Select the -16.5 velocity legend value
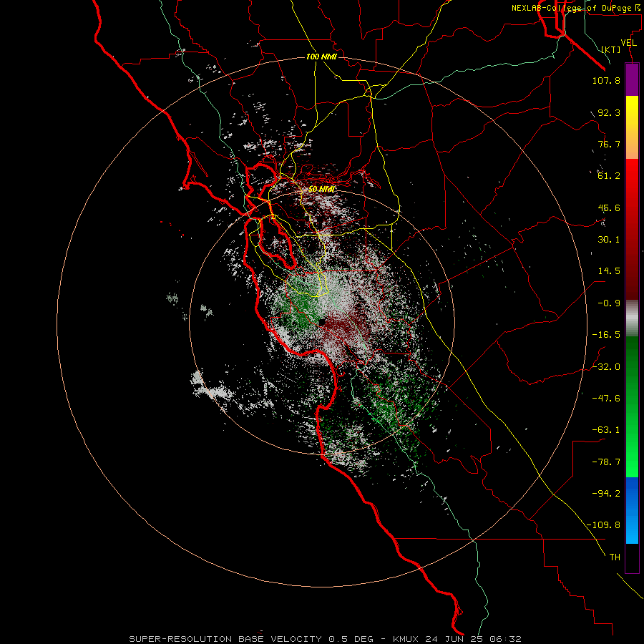The image size is (644, 644). (606, 335)
